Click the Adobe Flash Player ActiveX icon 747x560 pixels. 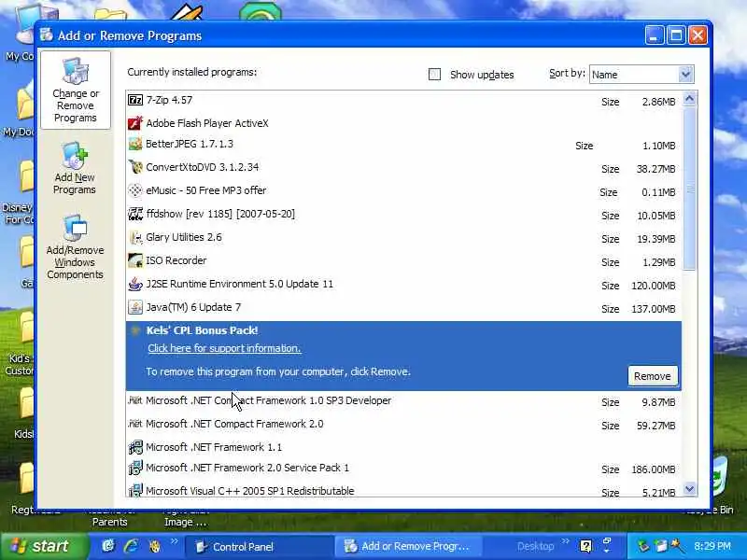(x=135, y=123)
